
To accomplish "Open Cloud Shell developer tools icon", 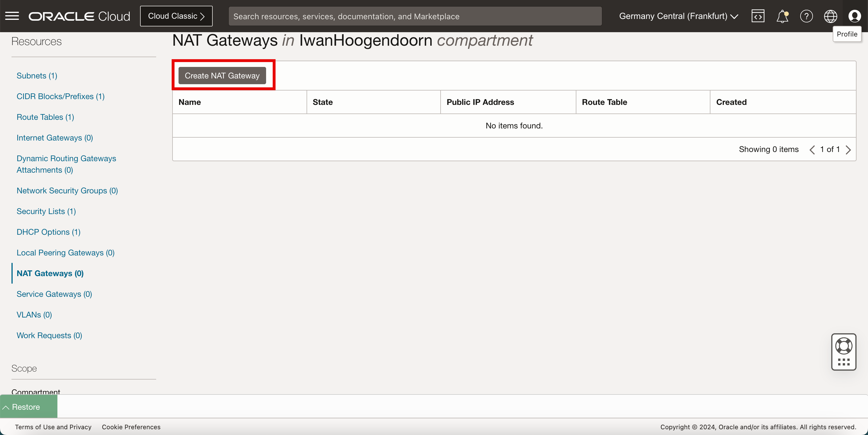I will tap(757, 16).
